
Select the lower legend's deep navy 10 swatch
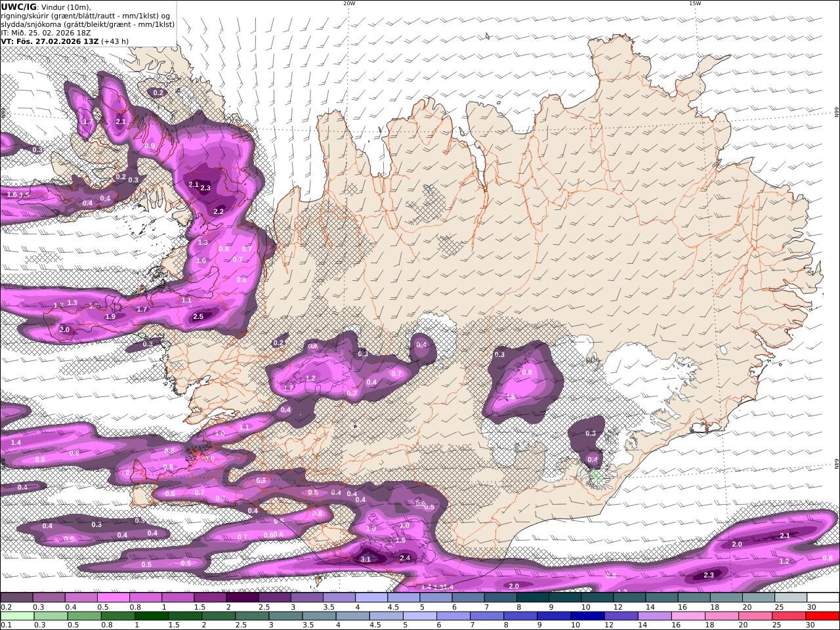(587, 616)
